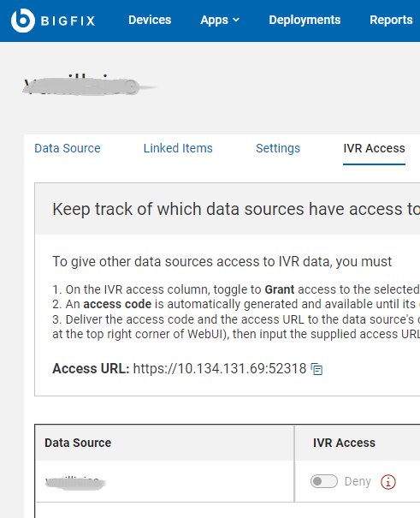Open the Reports menu
420x518 pixels.
(x=391, y=21)
